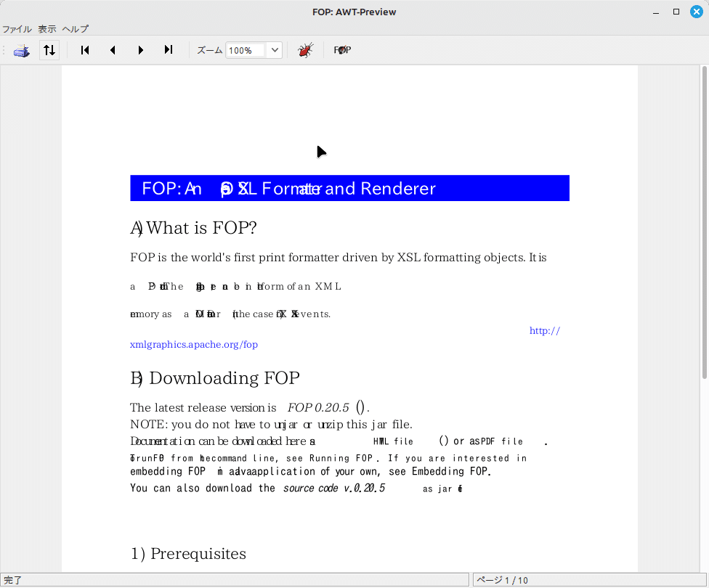Go to the previous page icon
Image resolution: width=709 pixels, height=588 pixels.
113,50
